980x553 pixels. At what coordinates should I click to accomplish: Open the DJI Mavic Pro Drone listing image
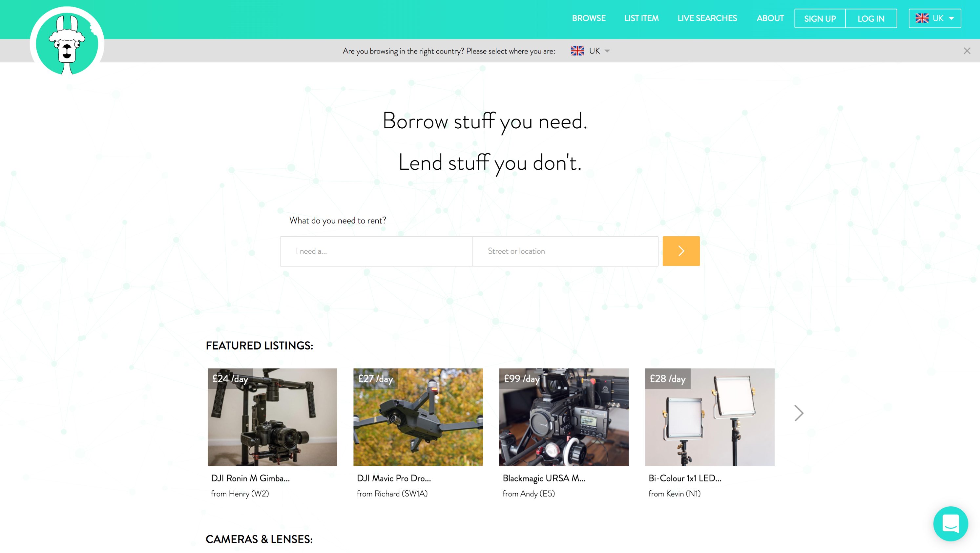point(418,417)
